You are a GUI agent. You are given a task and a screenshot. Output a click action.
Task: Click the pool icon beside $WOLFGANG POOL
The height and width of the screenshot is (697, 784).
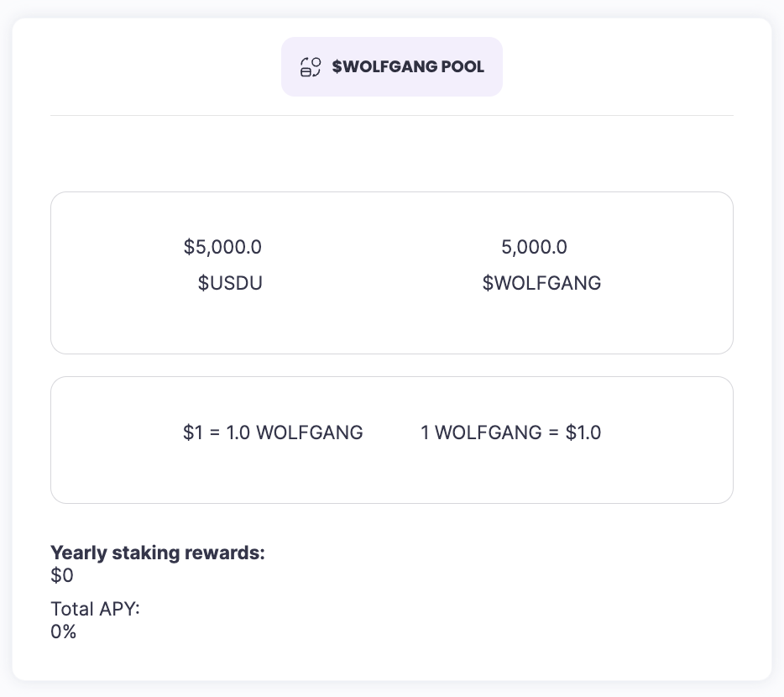point(311,67)
